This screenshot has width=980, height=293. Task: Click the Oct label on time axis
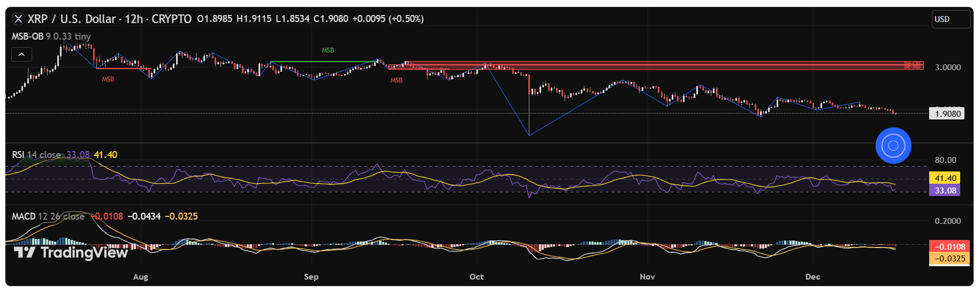pyautogui.click(x=476, y=277)
